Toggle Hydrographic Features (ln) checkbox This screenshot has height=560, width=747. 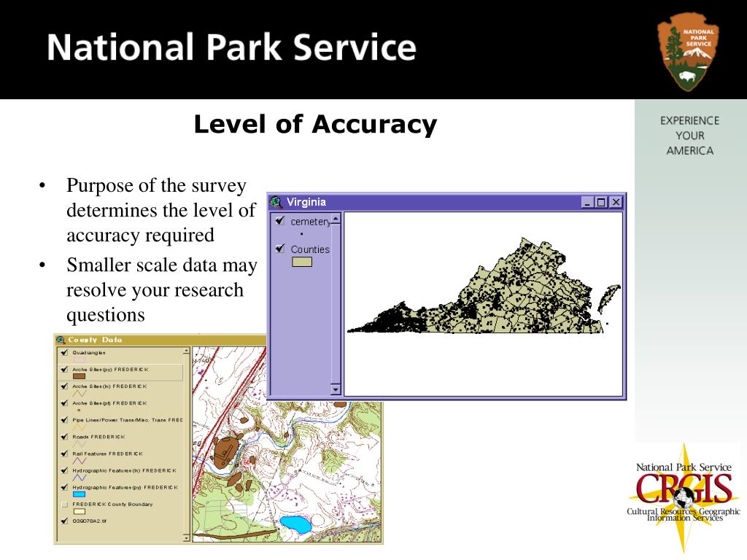point(64,470)
